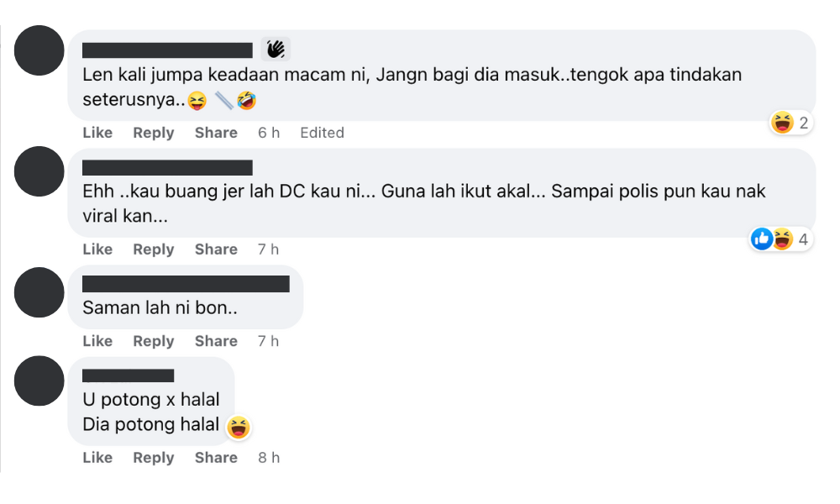The width and height of the screenshot is (840, 504).
Task: Click laughing reaction on 'Dia potong halal' comment
Action: 239,428
